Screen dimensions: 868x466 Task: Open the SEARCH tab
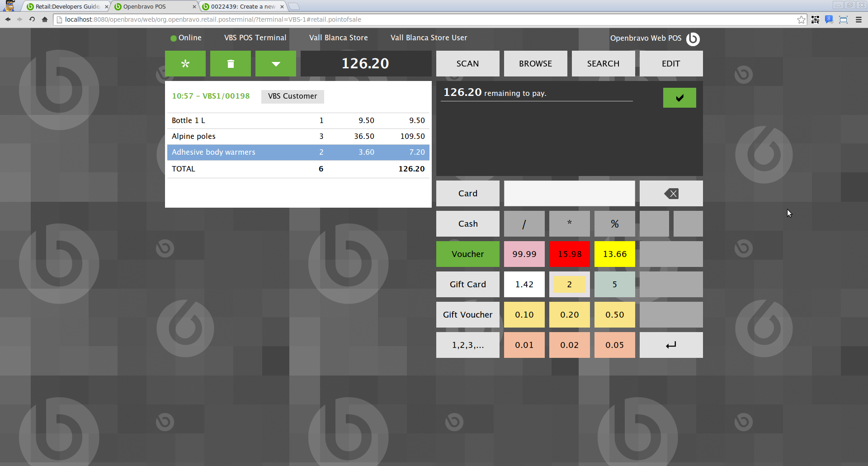(x=604, y=63)
